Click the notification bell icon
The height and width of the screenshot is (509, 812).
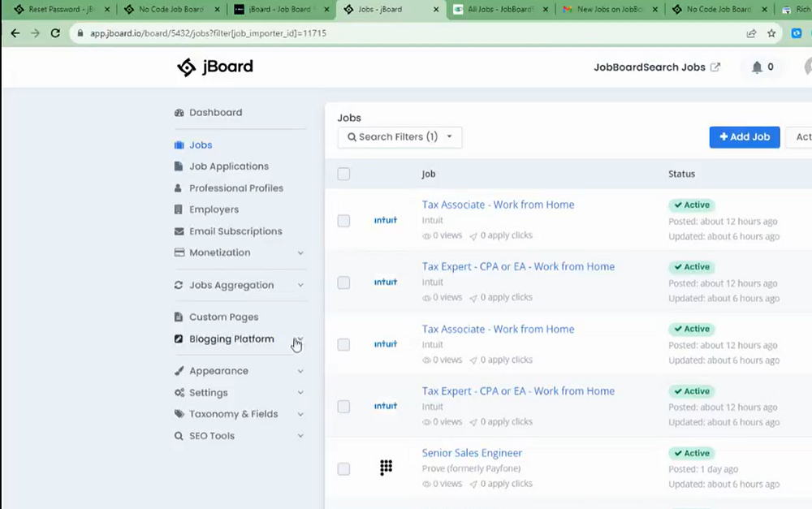tap(757, 67)
